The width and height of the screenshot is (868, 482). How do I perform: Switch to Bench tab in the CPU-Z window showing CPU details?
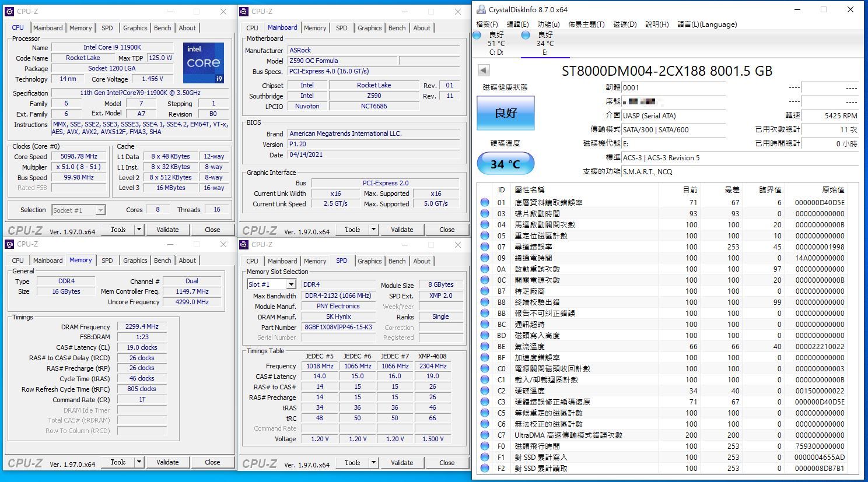pyautogui.click(x=163, y=28)
